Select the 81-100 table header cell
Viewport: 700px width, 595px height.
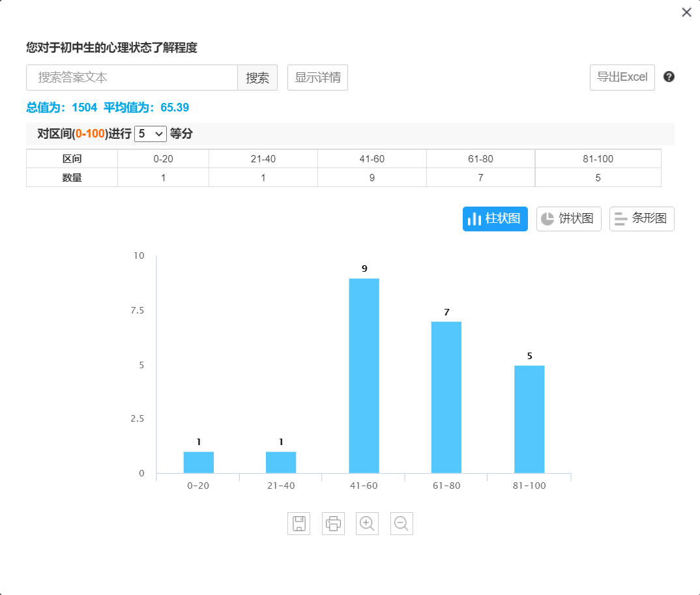(x=598, y=159)
